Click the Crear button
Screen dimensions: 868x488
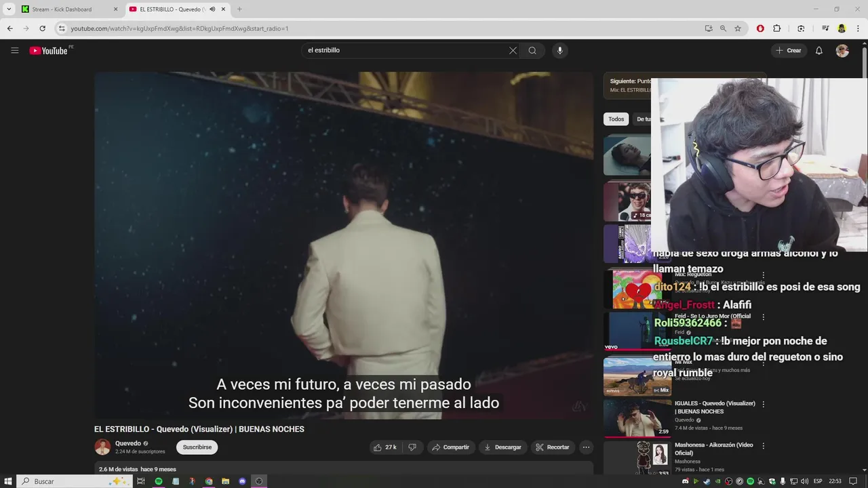pyautogui.click(x=789, y=50)
